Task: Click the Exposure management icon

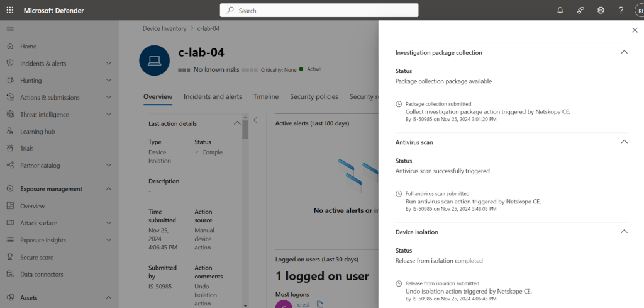Action: (x=10, y=189)
